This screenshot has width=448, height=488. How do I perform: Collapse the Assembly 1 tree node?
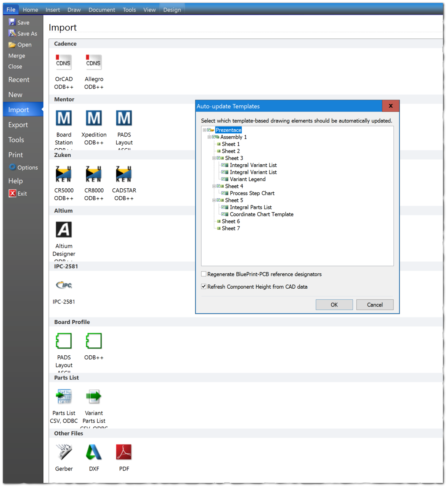click(x=209, y=137)
